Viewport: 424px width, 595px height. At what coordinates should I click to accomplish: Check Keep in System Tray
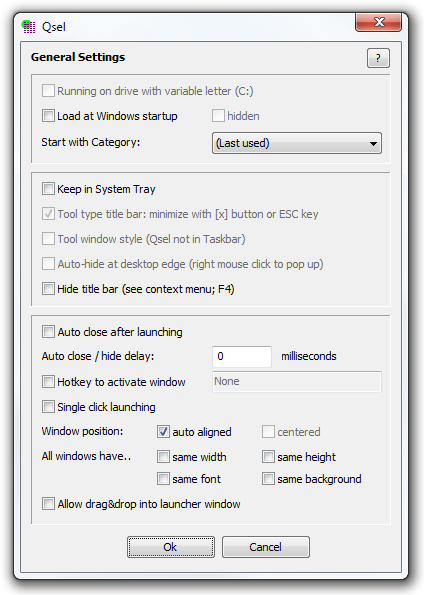pos(48,189)
